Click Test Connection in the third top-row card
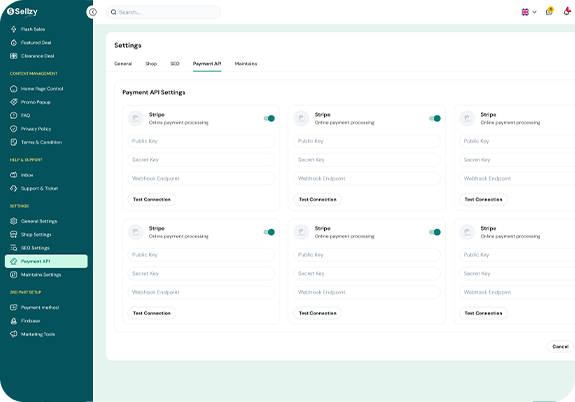 (483, 199)
